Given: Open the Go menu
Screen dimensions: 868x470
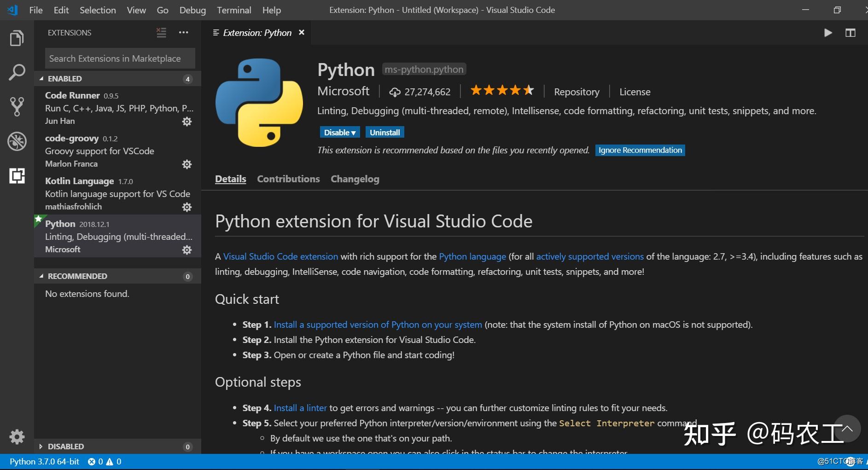Looking at the screenshot, I should pyautogui.click(x=163, y=10).
